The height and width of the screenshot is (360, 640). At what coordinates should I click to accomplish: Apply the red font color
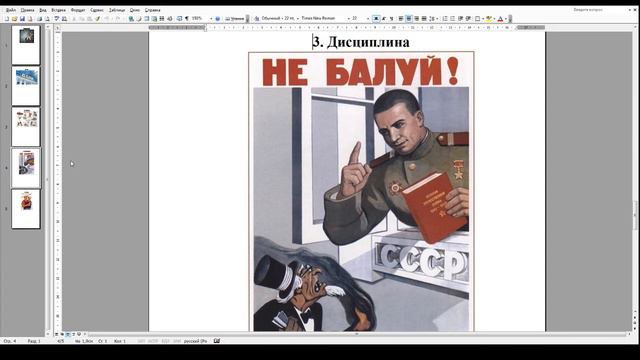[x=501, y=18]
